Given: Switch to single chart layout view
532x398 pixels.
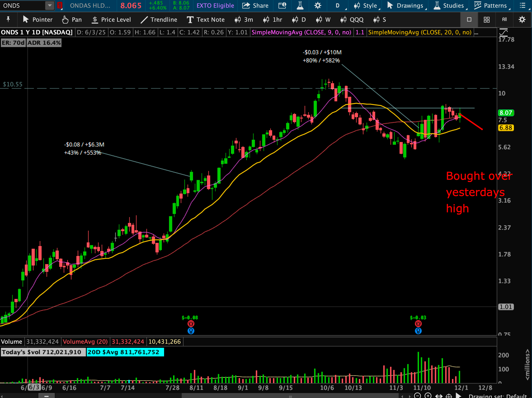Looking at the screenshot, I should point(469,20).
